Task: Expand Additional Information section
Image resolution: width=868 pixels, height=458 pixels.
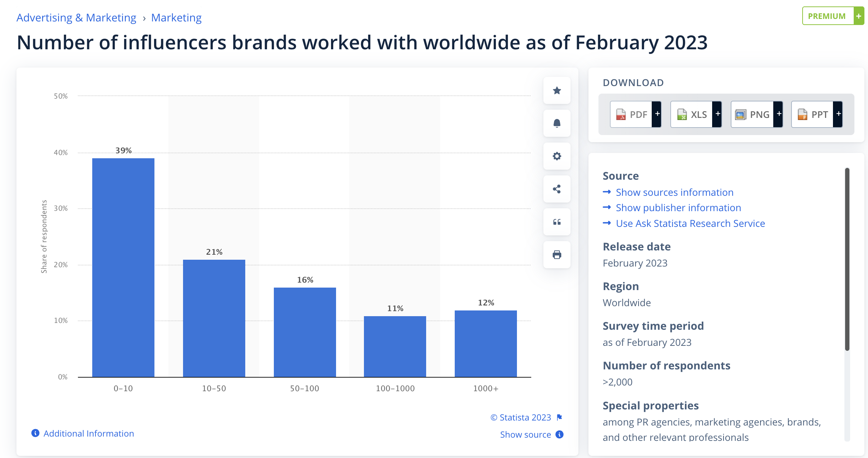Action: [x=88, y=433]
